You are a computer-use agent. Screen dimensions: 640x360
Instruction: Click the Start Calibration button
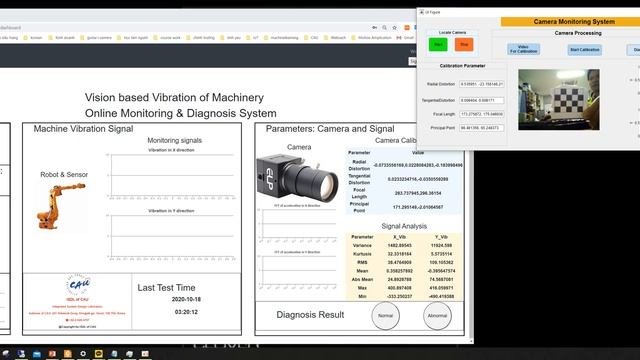584,50
